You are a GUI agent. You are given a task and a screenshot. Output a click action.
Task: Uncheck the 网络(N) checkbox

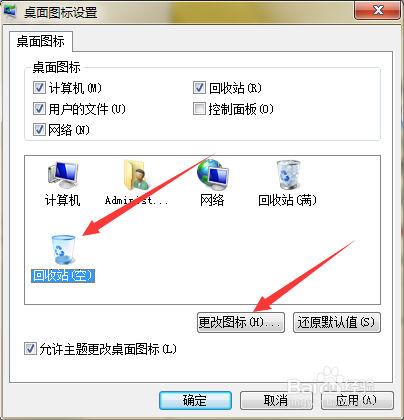coord(39,129)
